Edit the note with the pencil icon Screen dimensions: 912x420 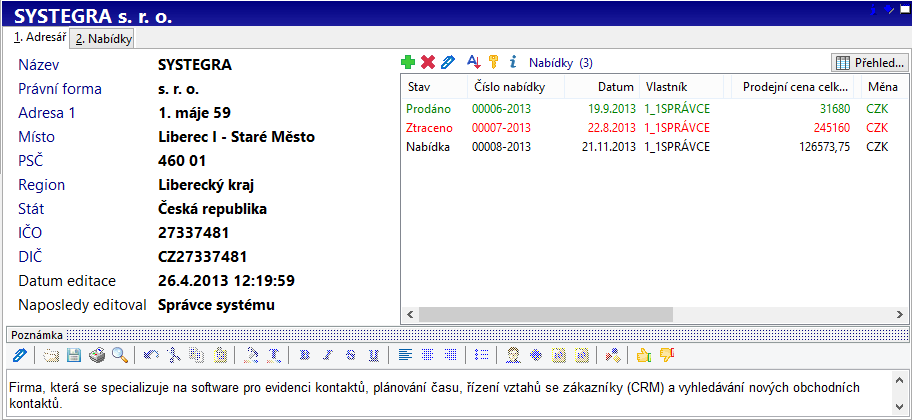point(20,355)
